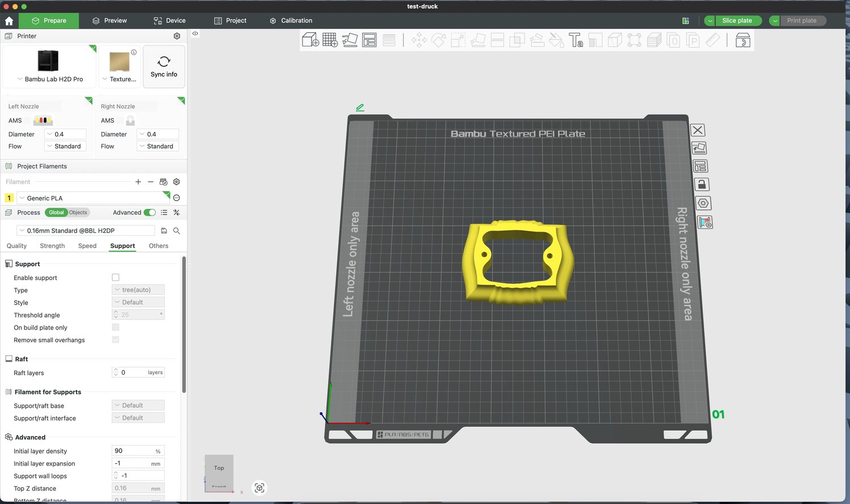Viewport: 850px width, 504px height.
Task: Toggle On build plate only checkbox
Action: pyautogui.click(x=116, y=327)
